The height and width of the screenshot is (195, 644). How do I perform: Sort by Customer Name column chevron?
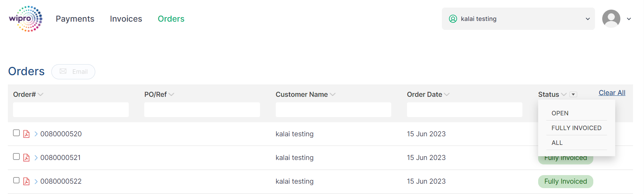pos(333,94)
